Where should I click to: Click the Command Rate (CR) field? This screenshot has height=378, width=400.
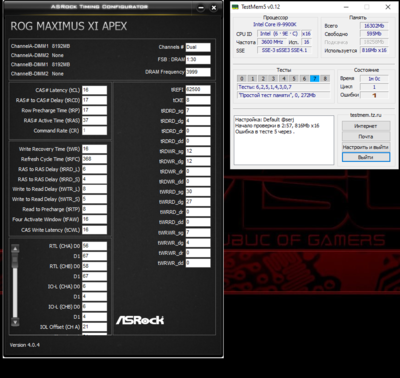point(94,130)
